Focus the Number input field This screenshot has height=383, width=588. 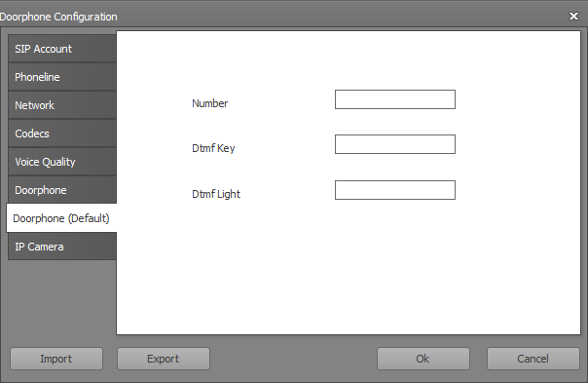click(395, 99)
